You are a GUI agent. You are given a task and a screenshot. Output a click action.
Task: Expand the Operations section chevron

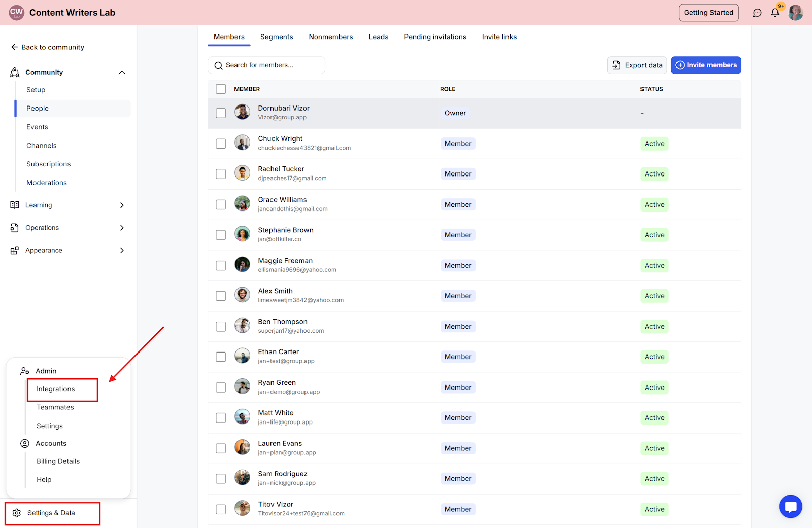122,228
